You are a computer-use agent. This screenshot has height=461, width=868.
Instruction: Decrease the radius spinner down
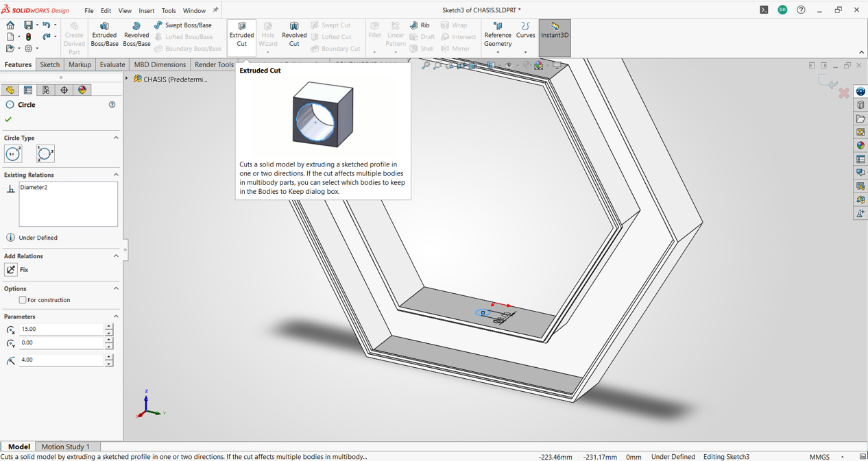click(108, 363)
